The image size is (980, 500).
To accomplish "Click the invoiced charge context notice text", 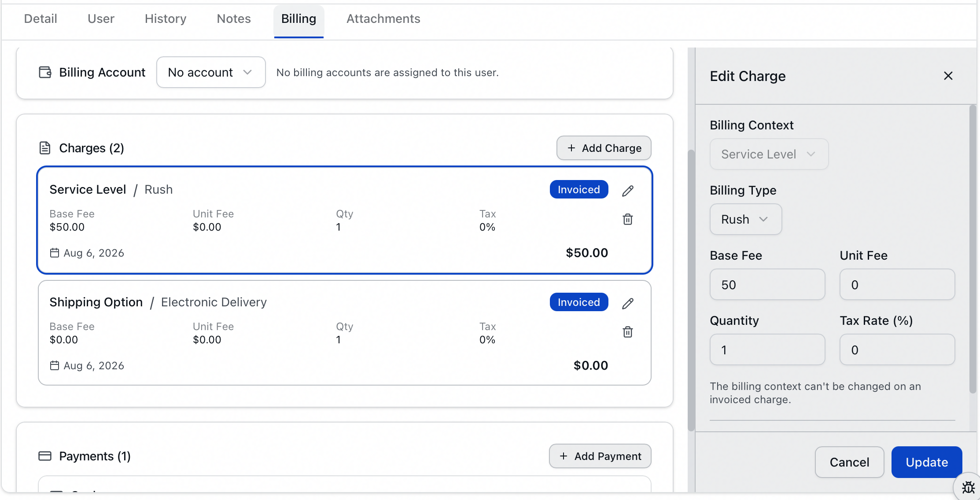I will click(815, 393).
